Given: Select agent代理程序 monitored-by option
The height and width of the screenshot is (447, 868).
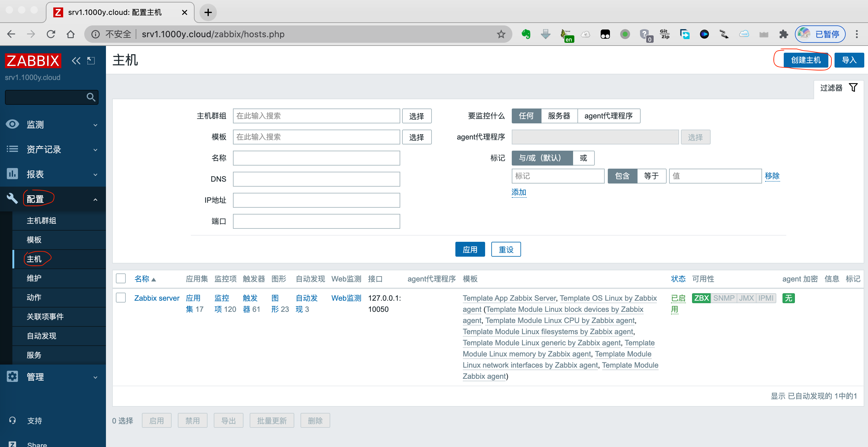Looking at the screenshot, I should [x=608, y=116].
